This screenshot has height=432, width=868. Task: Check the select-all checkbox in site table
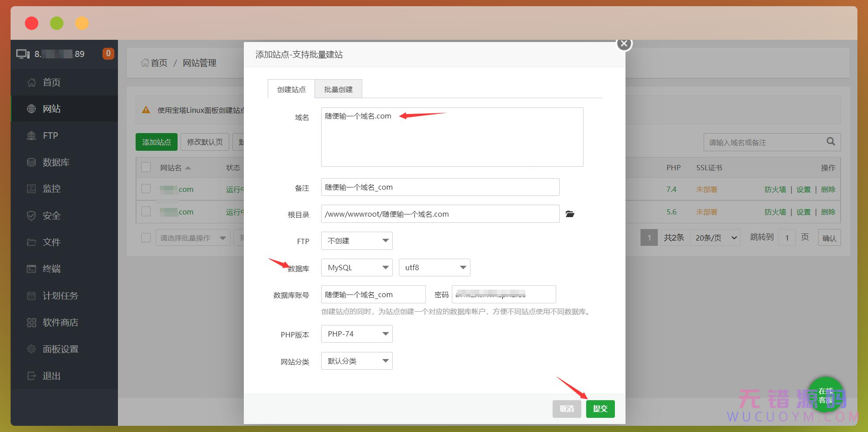coord(146,167)
